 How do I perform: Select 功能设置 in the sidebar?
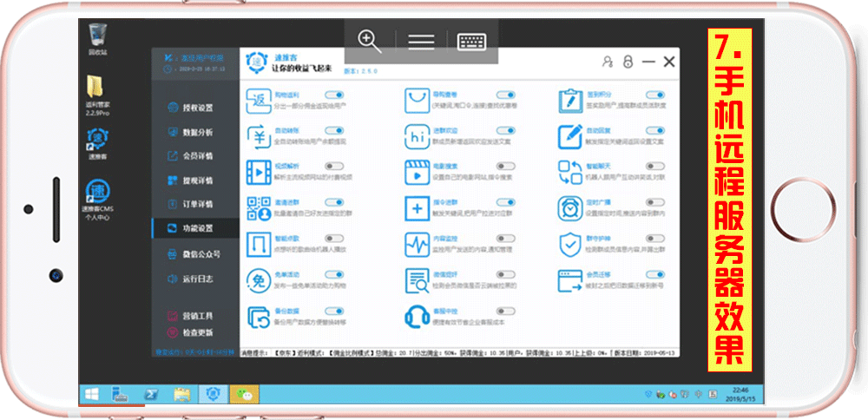point(195,228)
